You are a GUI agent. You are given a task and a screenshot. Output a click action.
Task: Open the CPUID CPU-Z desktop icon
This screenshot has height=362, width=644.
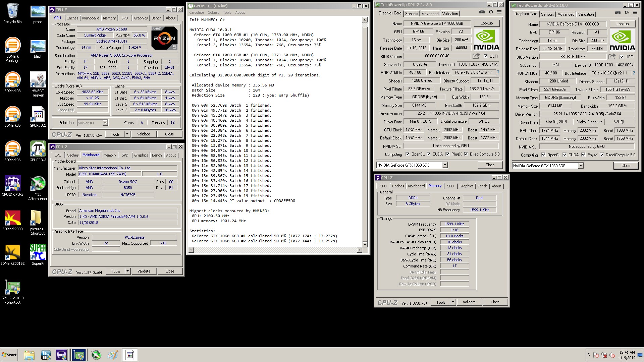coord(12,186)
